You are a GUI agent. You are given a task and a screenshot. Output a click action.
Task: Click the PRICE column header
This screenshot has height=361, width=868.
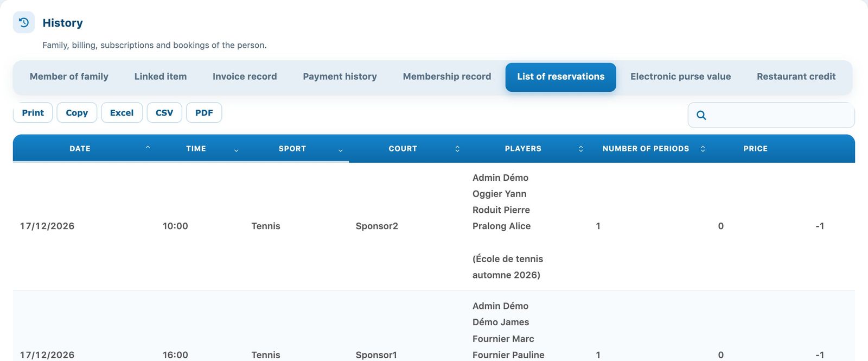pyautogui.click(x=755, y=148)
